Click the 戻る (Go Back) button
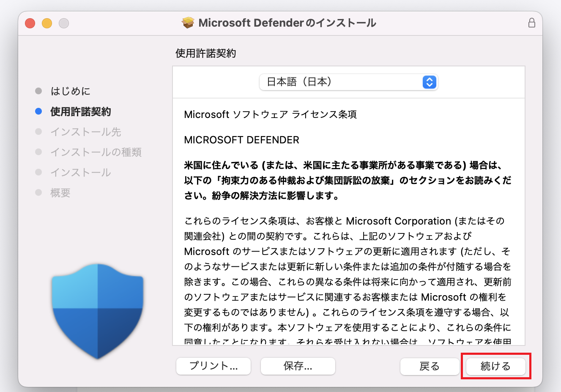The height and width of the screenshot is (392, 561). coord(430,366)
